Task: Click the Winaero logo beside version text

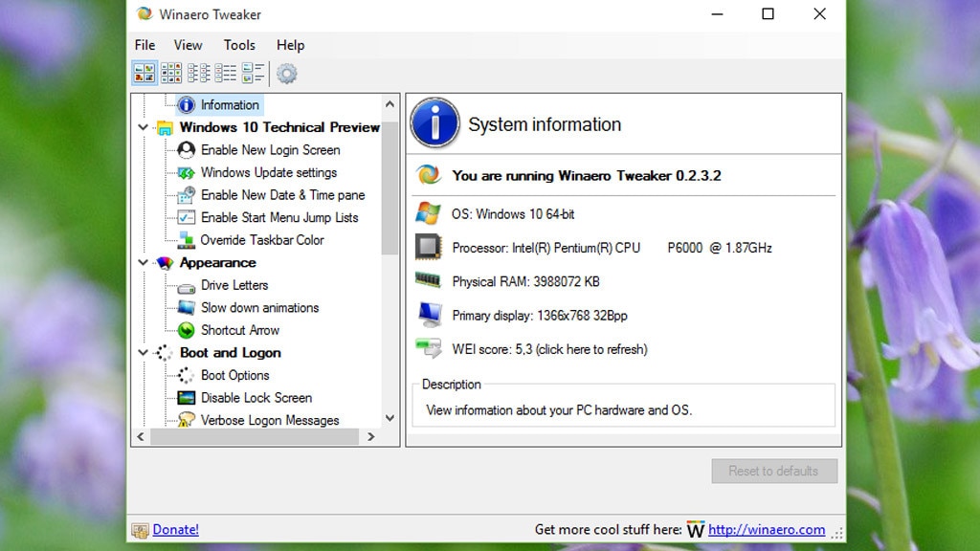Action: tap(428, 175)
